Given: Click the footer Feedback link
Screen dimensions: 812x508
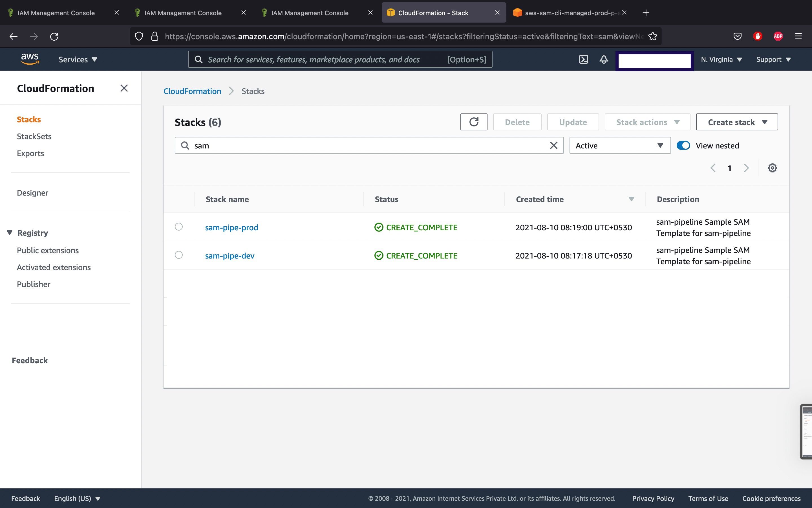Looking at the screenshot, I should (x=25, y=498).
